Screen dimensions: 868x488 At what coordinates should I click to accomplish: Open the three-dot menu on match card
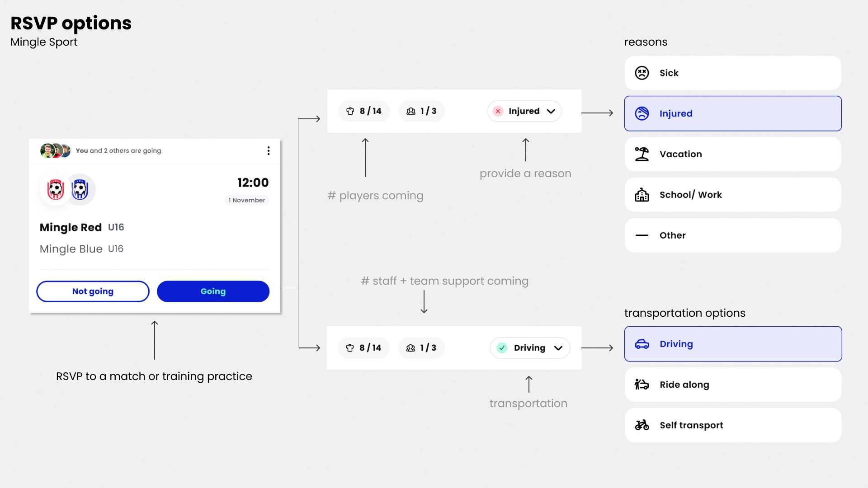[x=269, y=150]
